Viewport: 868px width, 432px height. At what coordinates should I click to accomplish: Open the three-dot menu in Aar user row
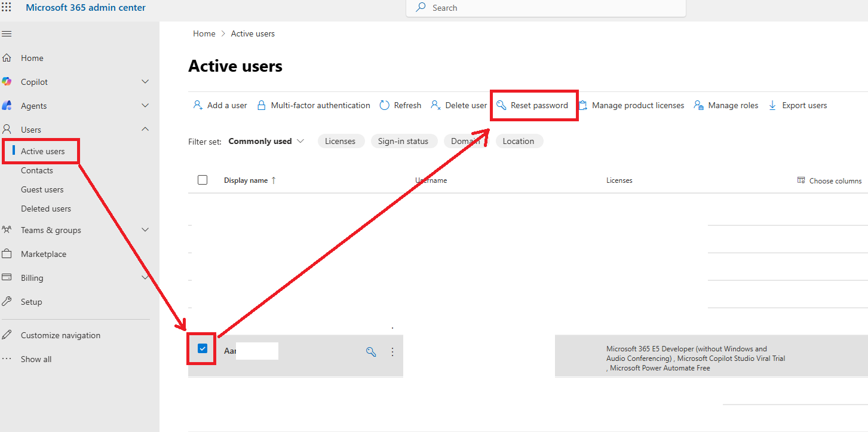[x=392, y=352]
